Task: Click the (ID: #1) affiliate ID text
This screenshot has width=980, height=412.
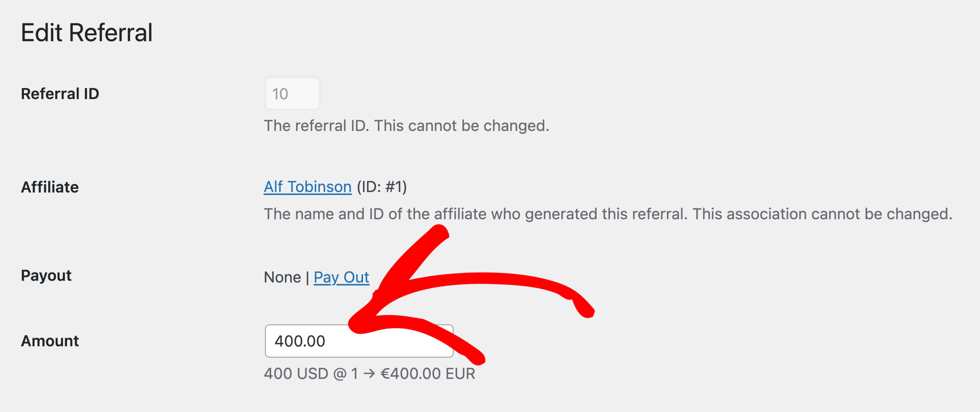Action: 382,187
